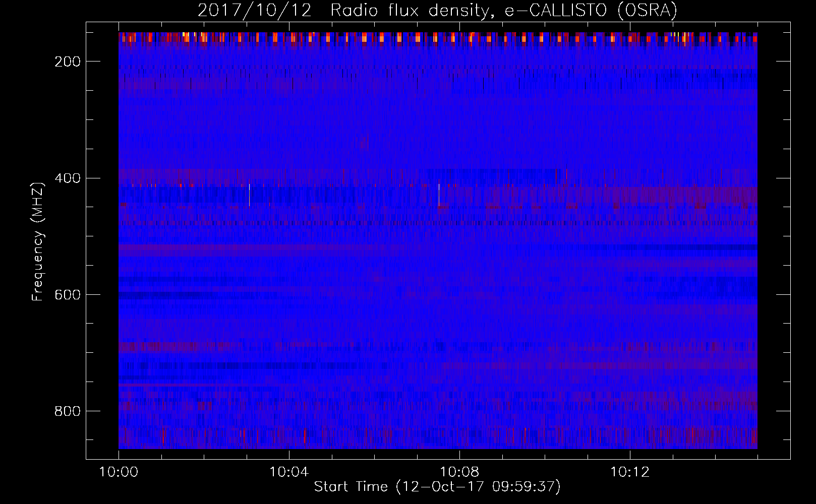Click the 10:12 time tick label

(x=630, y=472)
